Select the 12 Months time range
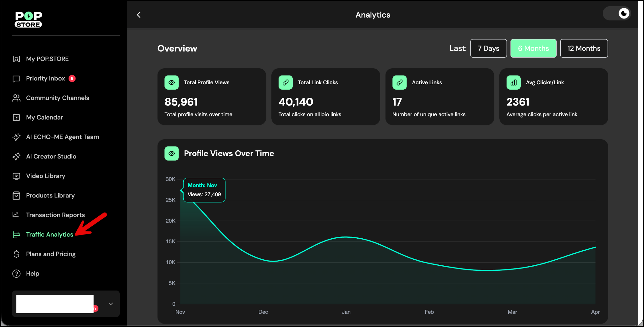This screenshot has width=644, height=327. point(584,48)
